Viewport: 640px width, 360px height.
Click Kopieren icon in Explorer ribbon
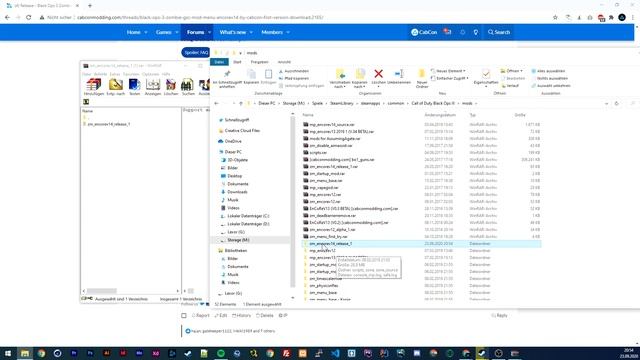[x=251, y=77]
